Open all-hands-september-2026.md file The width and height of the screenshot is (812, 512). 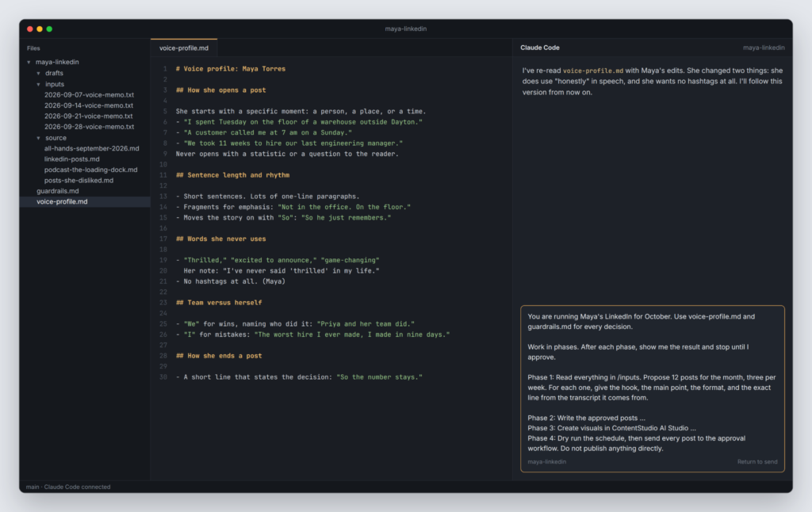tap(92, 148)
